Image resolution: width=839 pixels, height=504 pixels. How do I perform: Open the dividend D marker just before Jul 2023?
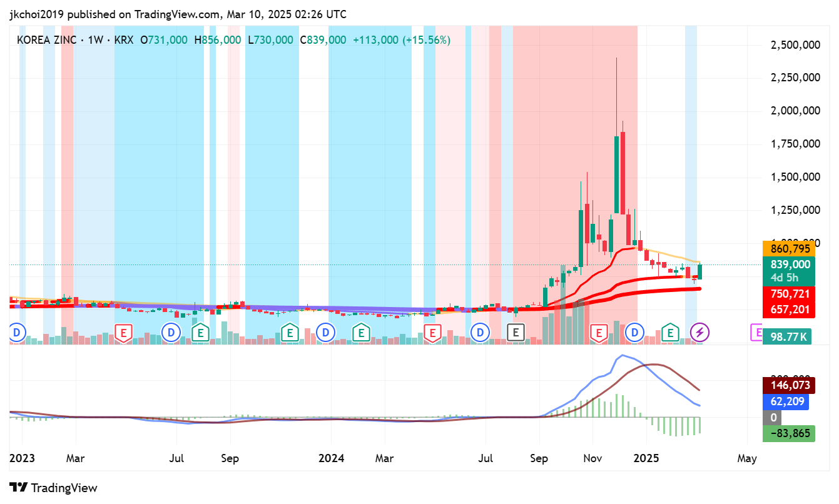[x=171, y=332]
